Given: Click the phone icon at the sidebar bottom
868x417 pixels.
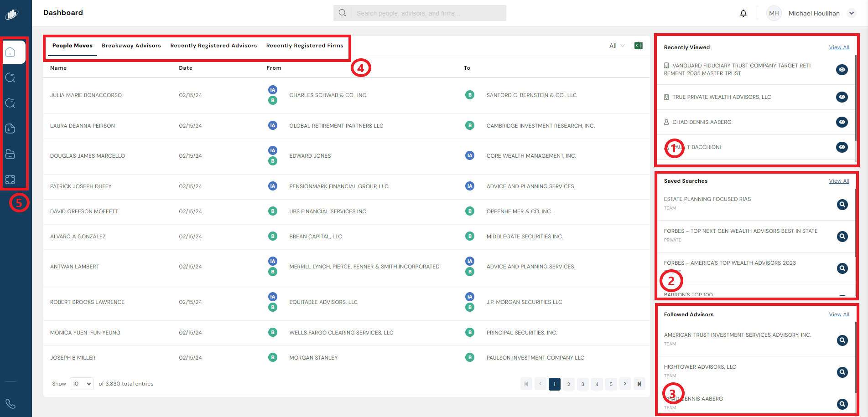Looking at the screenshot, I should (10, 404).
